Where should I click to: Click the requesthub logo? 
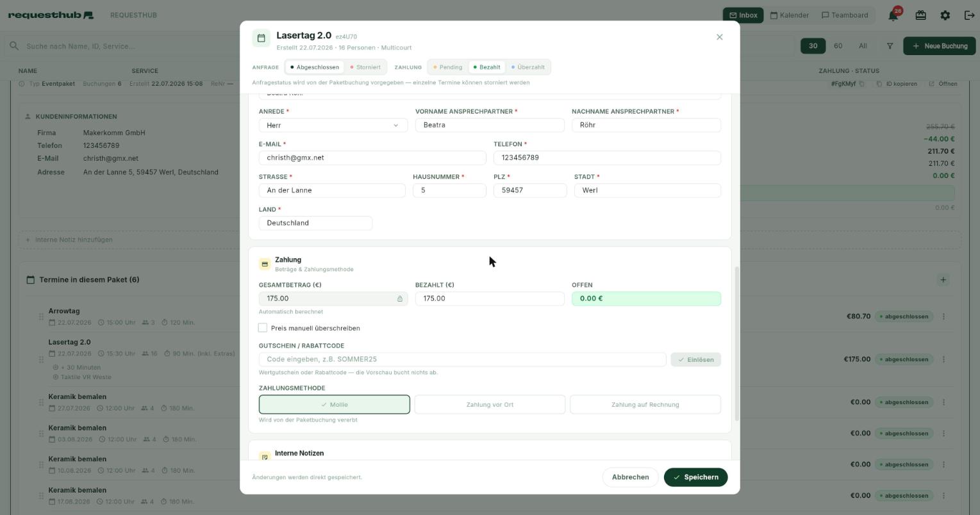pyautogui.click(x=51, y=15)
